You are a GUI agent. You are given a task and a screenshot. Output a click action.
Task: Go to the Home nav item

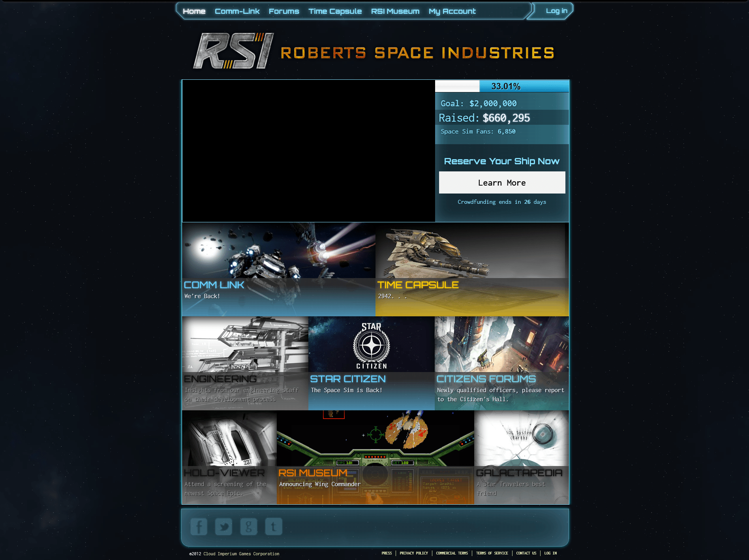pyautogui.click(x=194, y=11)
